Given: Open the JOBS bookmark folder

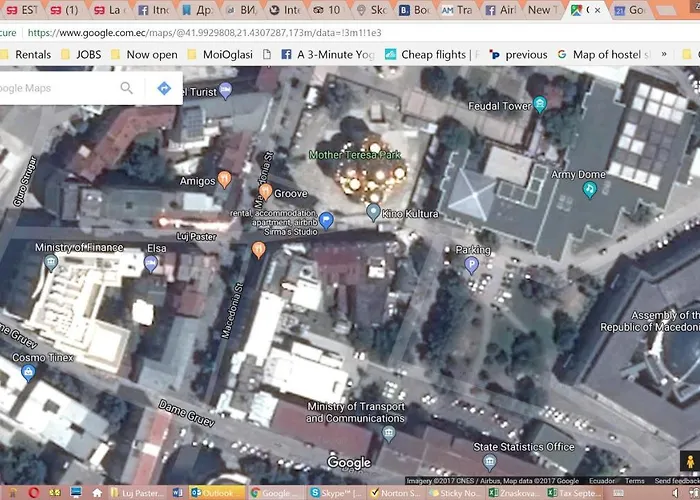Looking at the screenshot, I should tap(86, 55).
